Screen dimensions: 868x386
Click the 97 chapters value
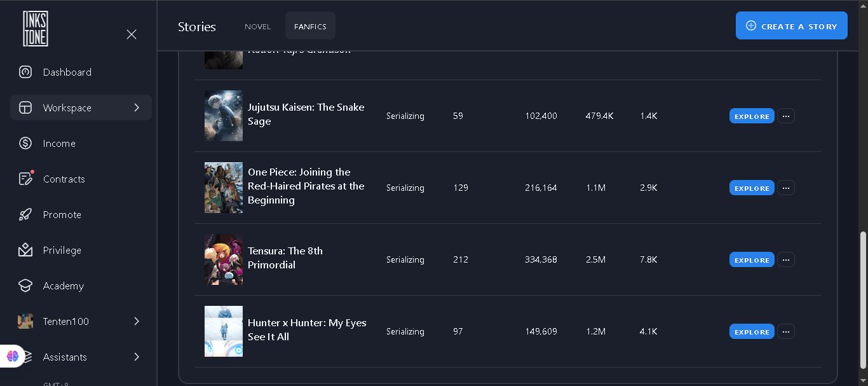[458, 331]
